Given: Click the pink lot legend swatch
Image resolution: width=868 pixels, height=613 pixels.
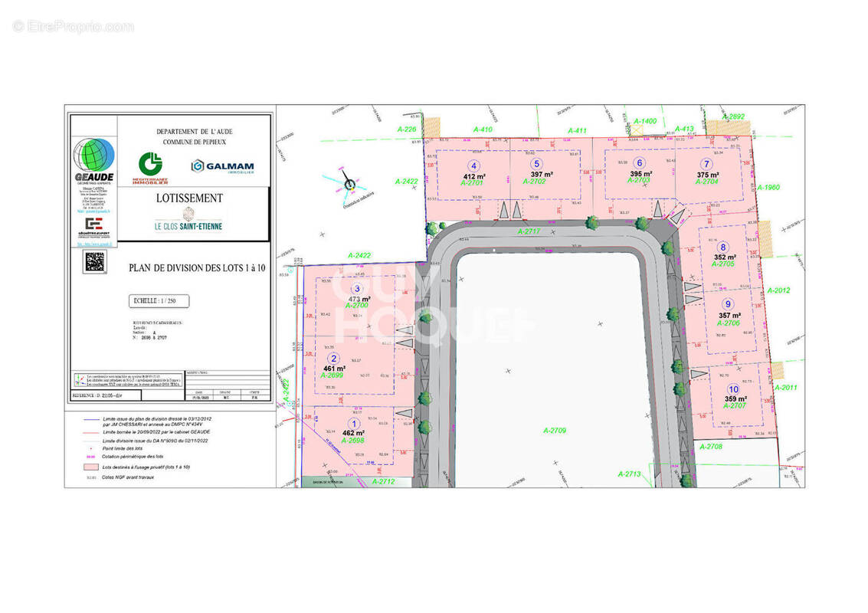Looking at the screenshot, I should (93, 466).
